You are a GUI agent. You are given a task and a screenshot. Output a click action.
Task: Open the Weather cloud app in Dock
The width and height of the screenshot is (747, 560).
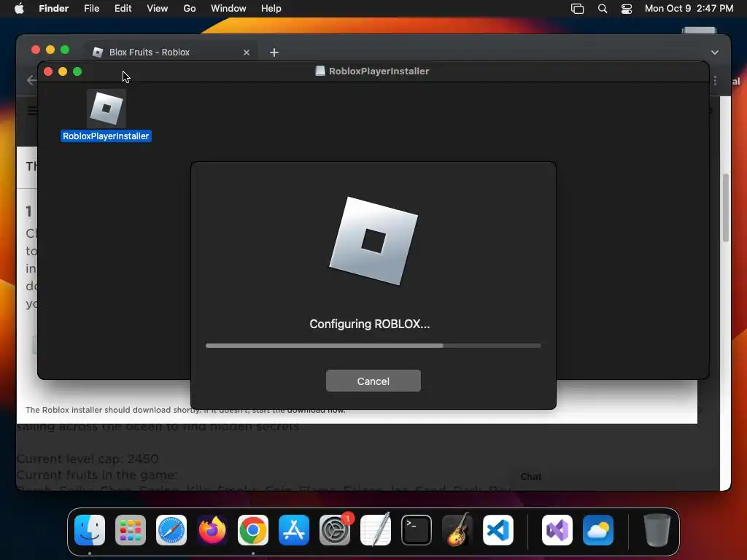[598, 530]
